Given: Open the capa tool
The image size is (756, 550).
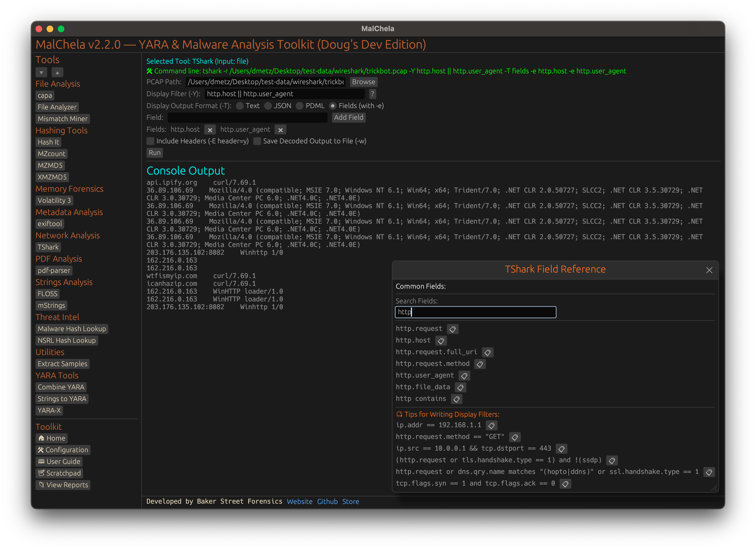Looking at the screenshot, I should [x=45, y=96].
